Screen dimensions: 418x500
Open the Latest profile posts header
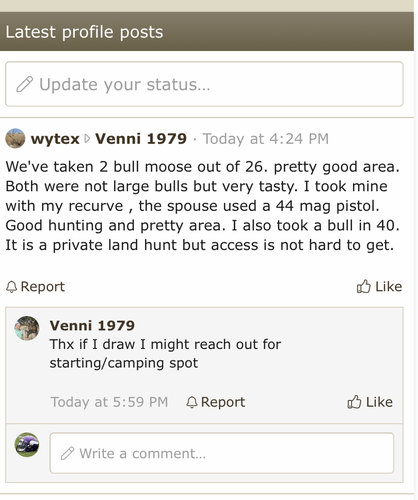[x=84, y=32]
